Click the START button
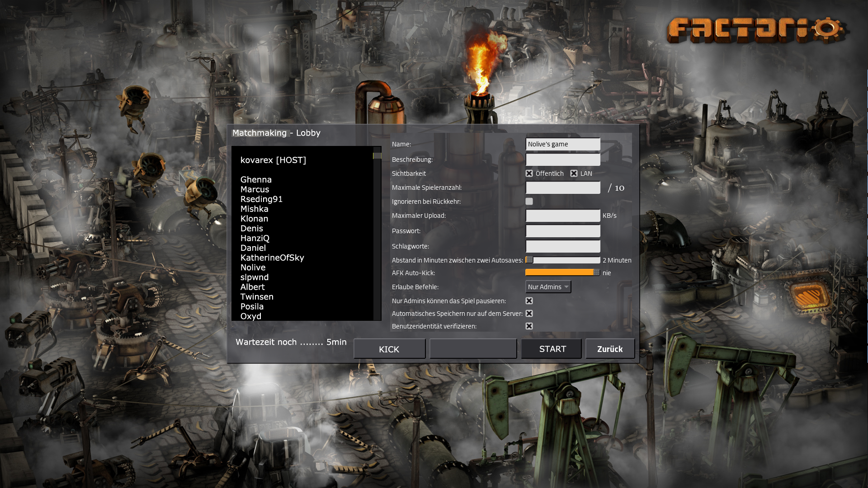The height and width of the screenshot is (488, 868). 552,349
